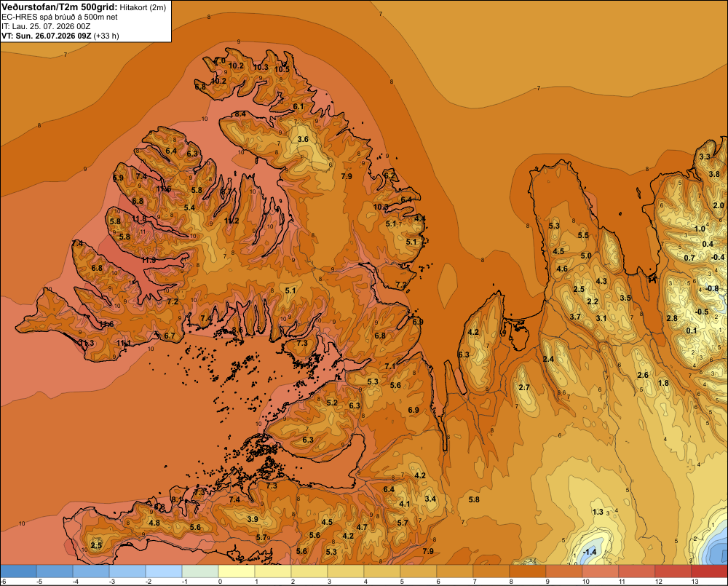Image resolution: width=728 pixels, height=586 pixels.
Task: Click the EC-HRES spá brúuð description line
Action: point(60,17)
